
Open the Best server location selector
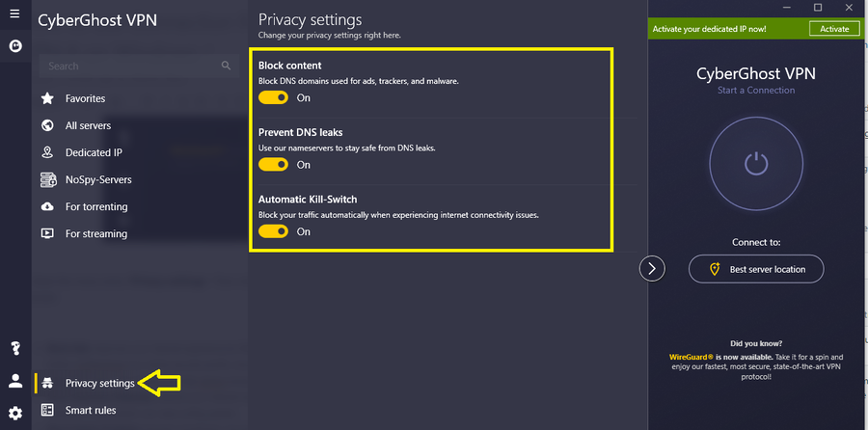point(755,269)
